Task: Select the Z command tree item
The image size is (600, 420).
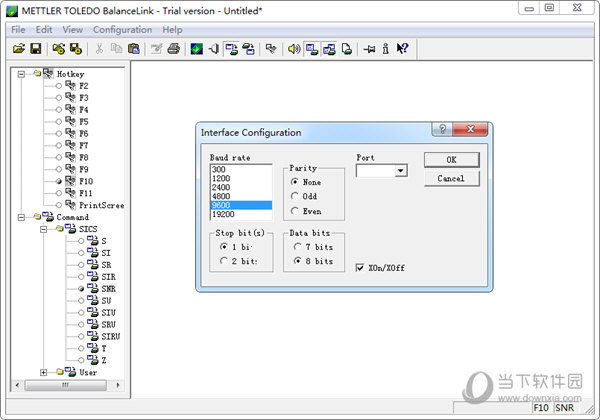Action: (x=104, y=360)
